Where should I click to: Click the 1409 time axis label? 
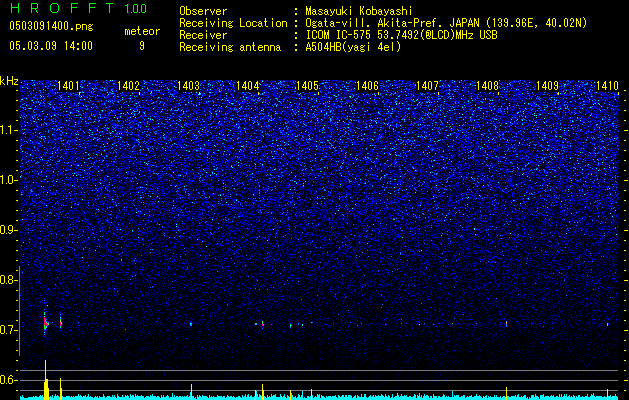coord(547,86)
